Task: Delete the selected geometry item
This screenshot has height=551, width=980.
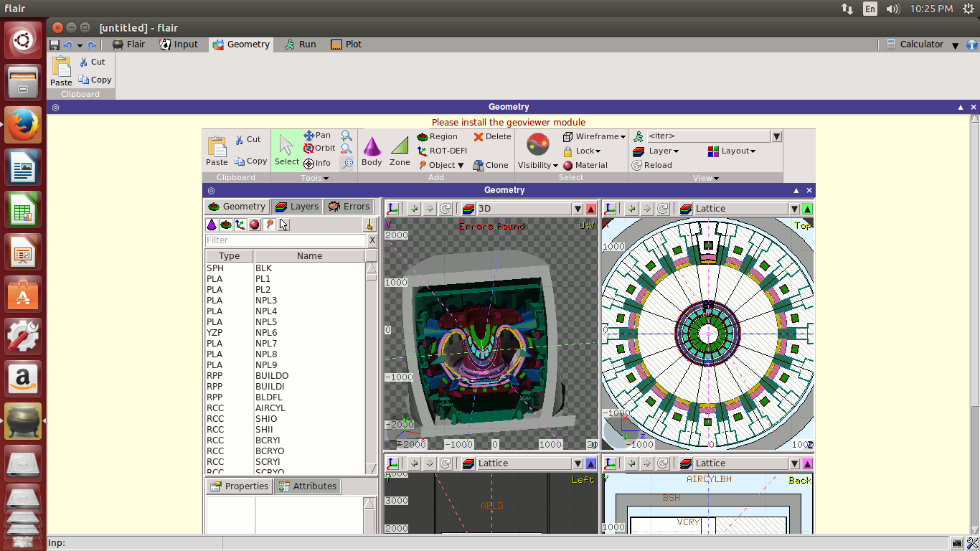Action: click(492, 136)
